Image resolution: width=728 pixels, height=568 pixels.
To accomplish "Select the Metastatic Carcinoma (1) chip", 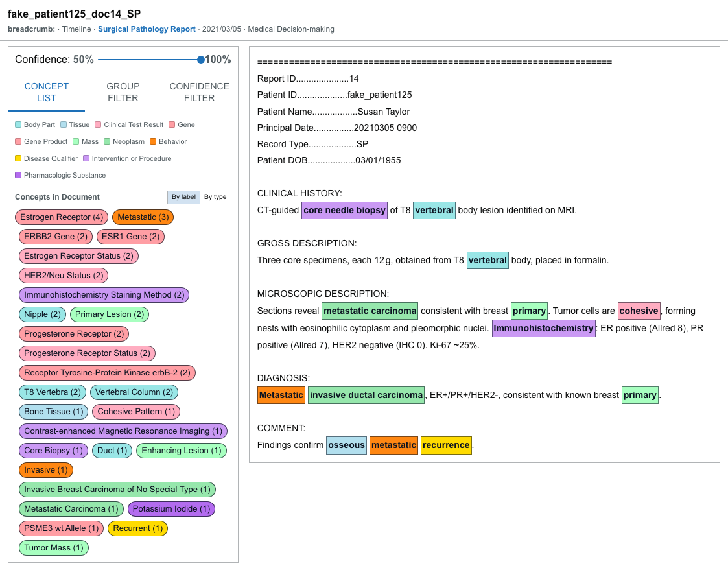I will (x=71, y=510).
